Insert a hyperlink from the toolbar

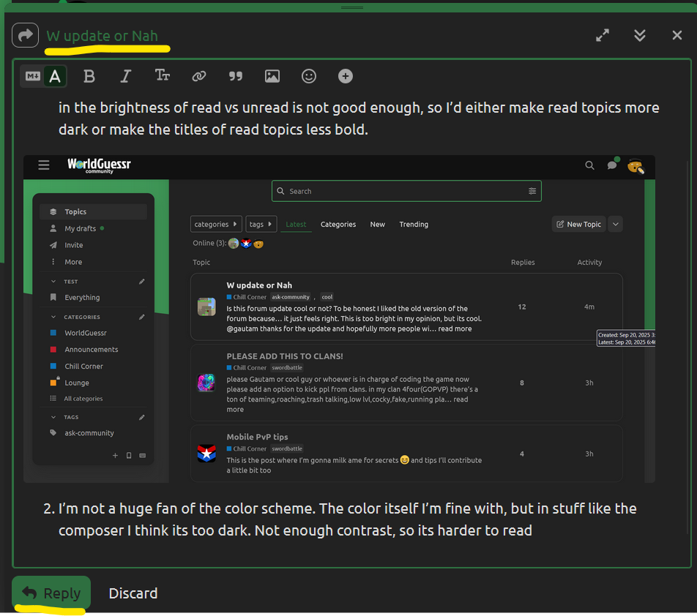click(x=198, y=76)
